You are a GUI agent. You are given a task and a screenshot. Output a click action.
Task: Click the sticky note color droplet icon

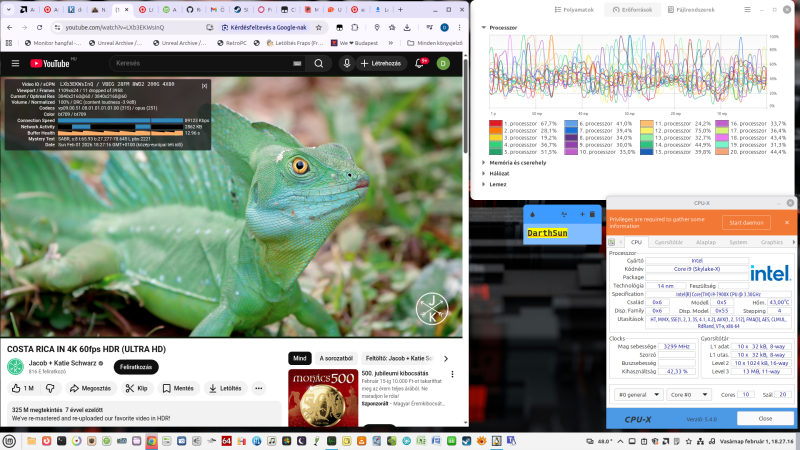(x=532, y=214)
